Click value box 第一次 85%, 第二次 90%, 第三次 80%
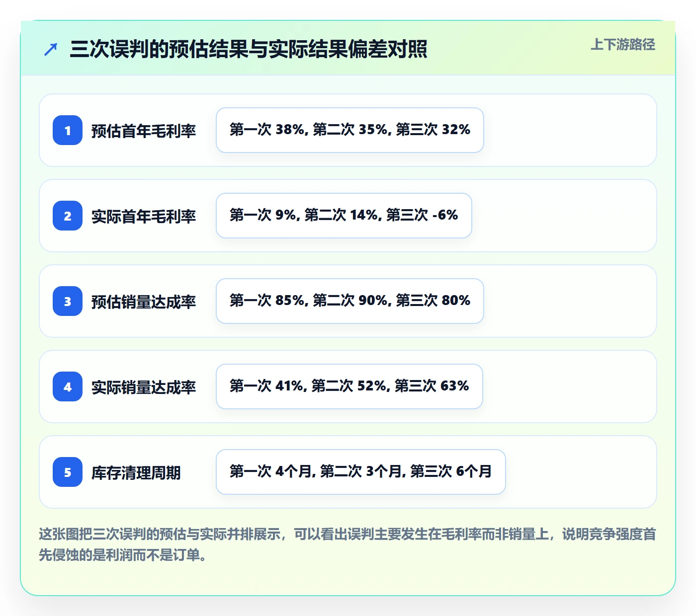The width and height of the screenshot is (696, 616). pyautogui.click(x=350, y=301)
